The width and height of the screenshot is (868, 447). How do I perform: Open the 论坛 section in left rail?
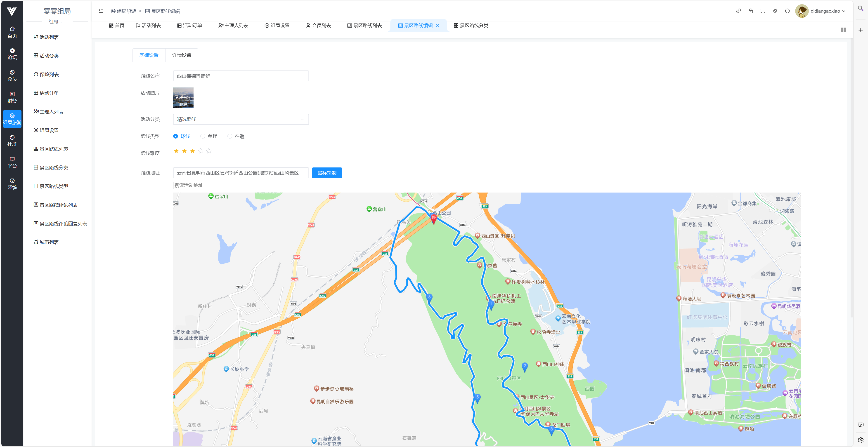click(x=12, y=54)
